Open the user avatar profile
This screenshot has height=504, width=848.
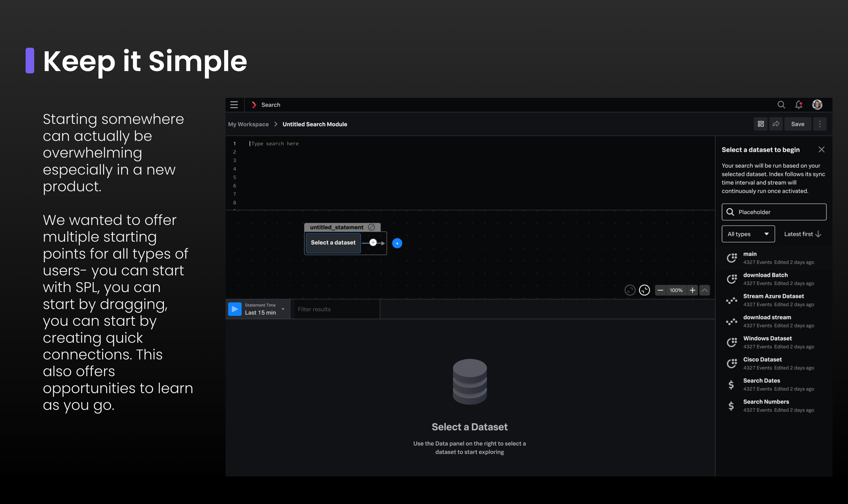point(817,104)
